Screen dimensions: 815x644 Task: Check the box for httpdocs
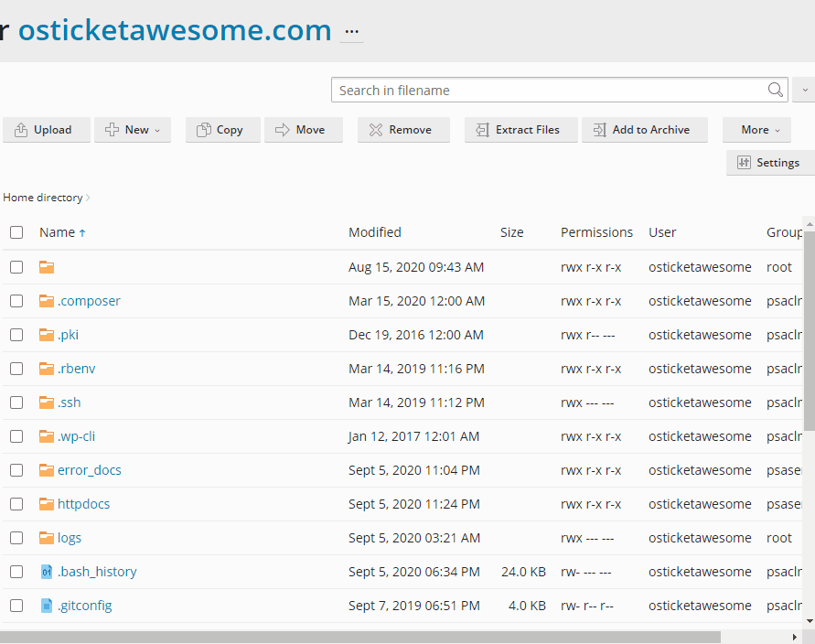coord(16,504)
